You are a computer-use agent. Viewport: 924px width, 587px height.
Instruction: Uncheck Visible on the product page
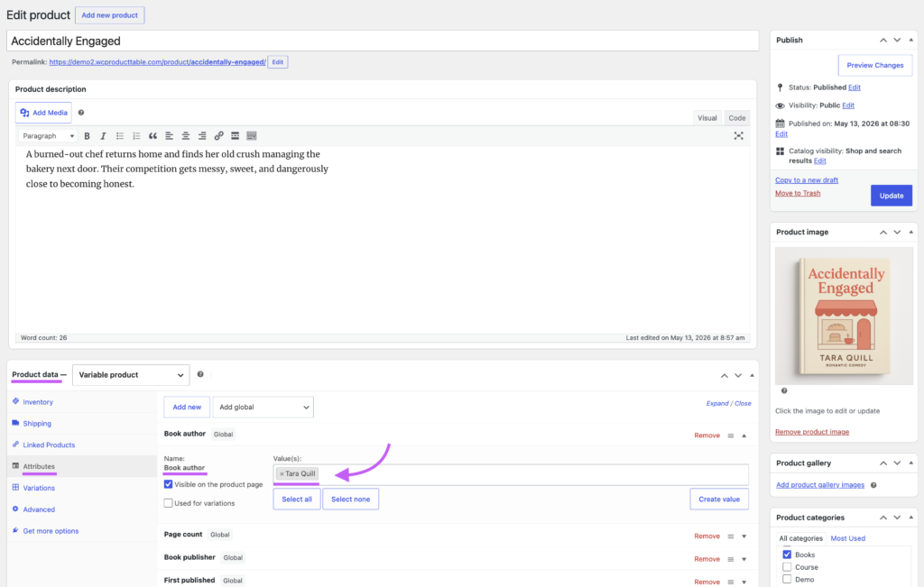pos(169,484)
